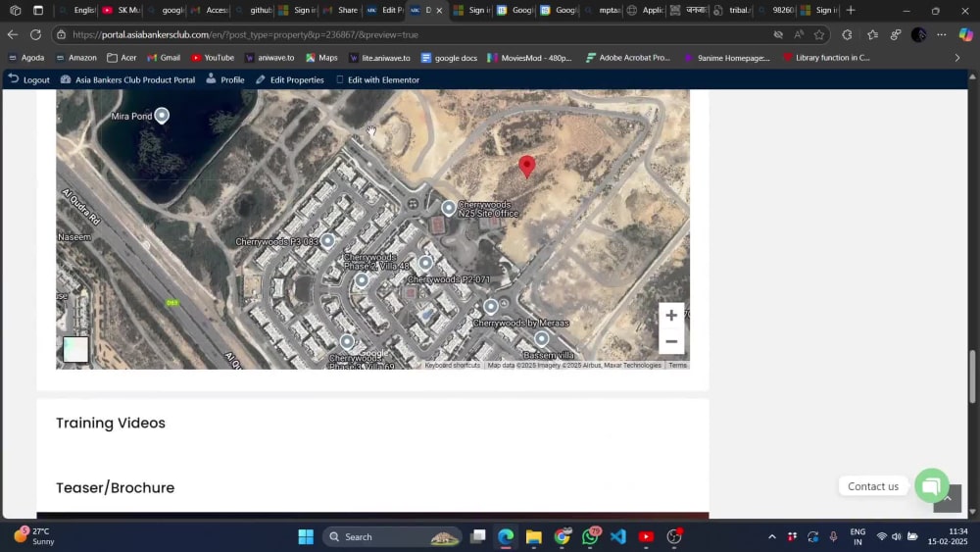This screenshot has height=552, width=980.
Task: Open the Cherrywoods N25 Site Office marker
Action: (x=449, y=208)
